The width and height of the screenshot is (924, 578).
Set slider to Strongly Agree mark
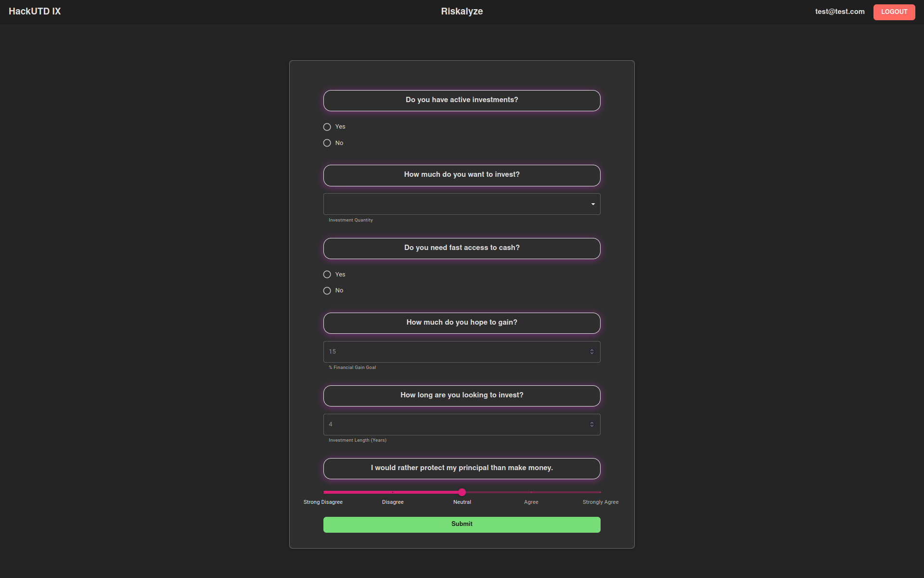600,492
